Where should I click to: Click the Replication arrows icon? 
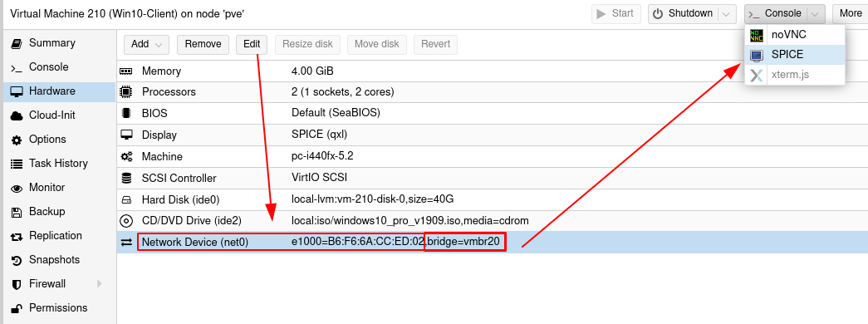[x=17, y=237]
